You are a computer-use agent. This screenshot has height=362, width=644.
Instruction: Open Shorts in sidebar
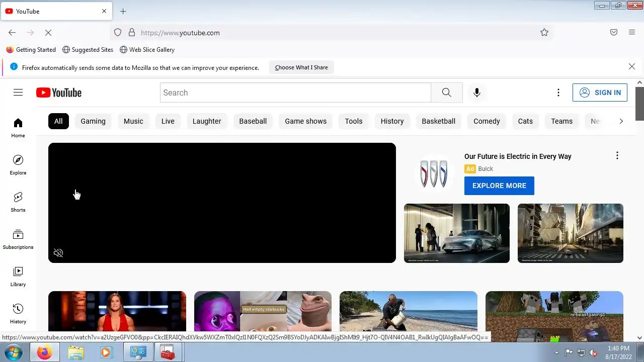pyautogui.click(x=18, y=202)
